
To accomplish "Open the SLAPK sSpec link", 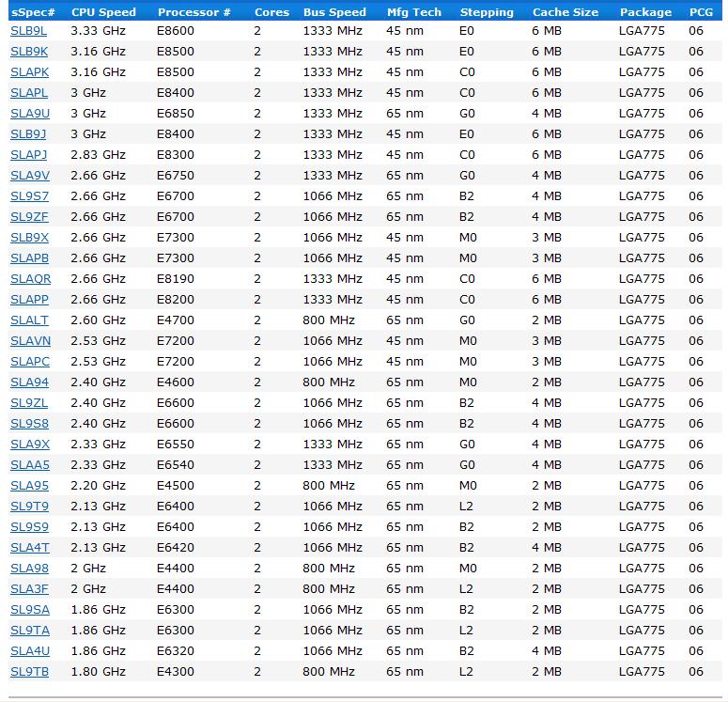I will pyautogui.click(x=29, y=72).
